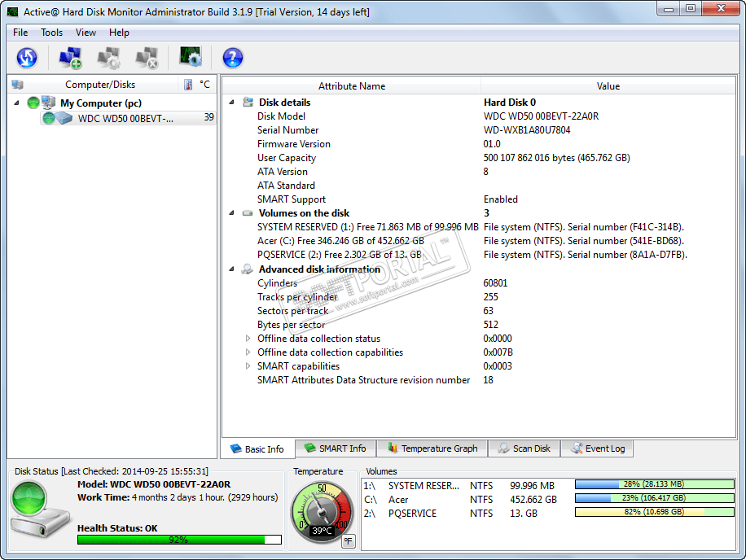The height and width of the screenshot is (560, 746).
Task: Open monitor preferences toolbar icon
Action: tap(191, 57)
